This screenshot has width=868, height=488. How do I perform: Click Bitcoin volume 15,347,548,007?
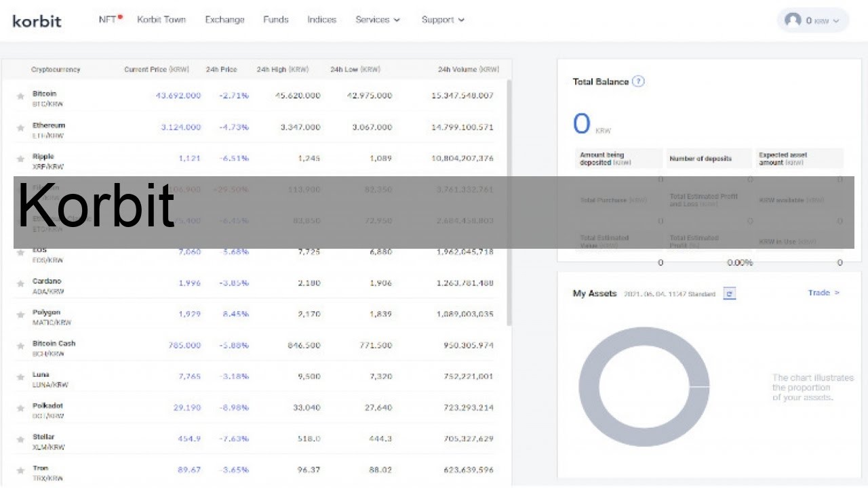462,96
